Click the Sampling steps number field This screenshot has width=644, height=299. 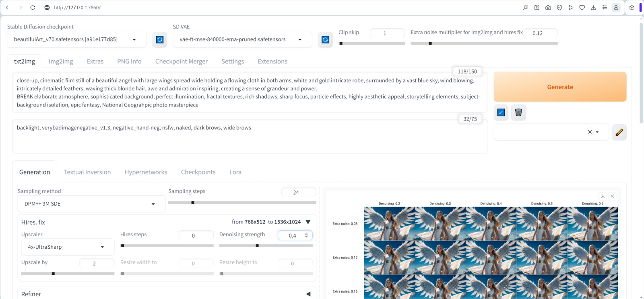click(299, 193)
